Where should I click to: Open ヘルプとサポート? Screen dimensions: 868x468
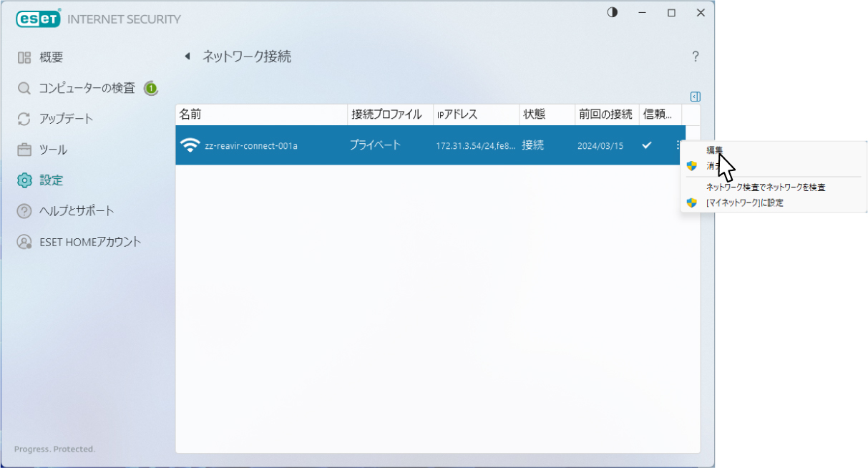pos(77,211)
